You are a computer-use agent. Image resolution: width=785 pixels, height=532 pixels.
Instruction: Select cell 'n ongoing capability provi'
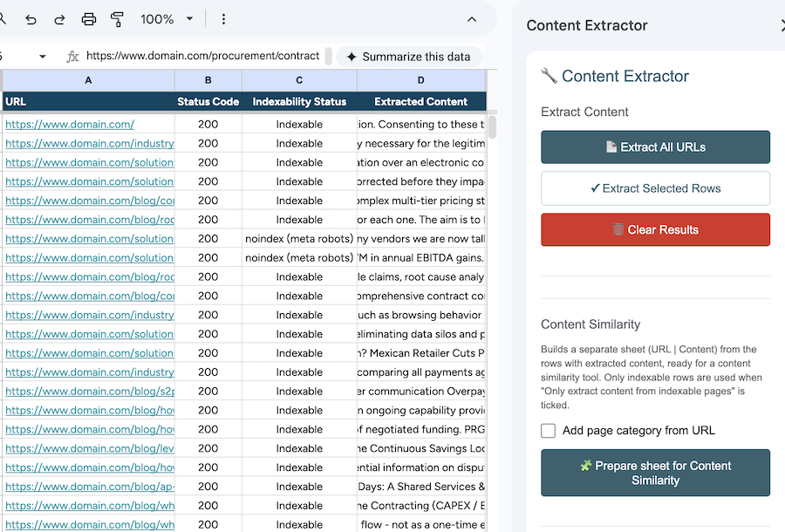pos(421,411)
